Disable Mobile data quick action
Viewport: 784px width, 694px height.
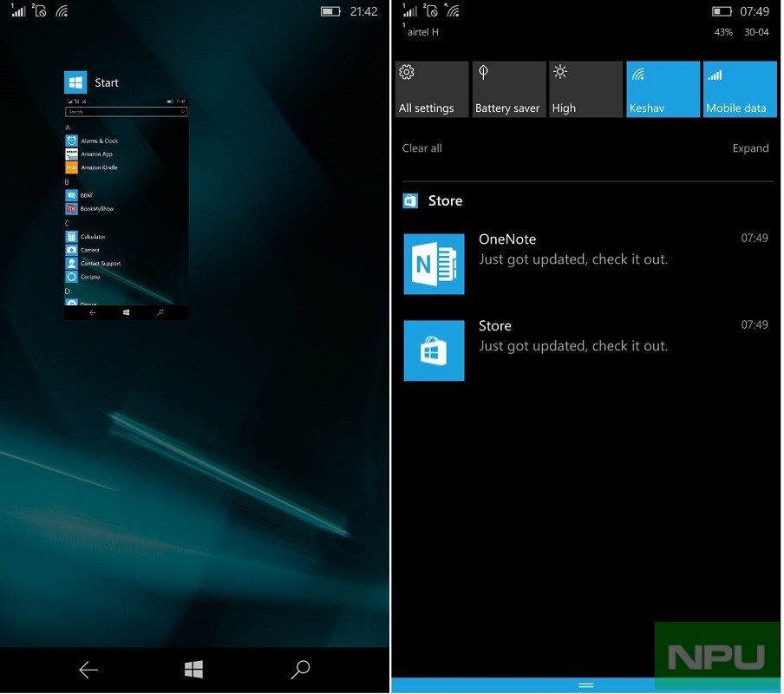coord(740,88)
